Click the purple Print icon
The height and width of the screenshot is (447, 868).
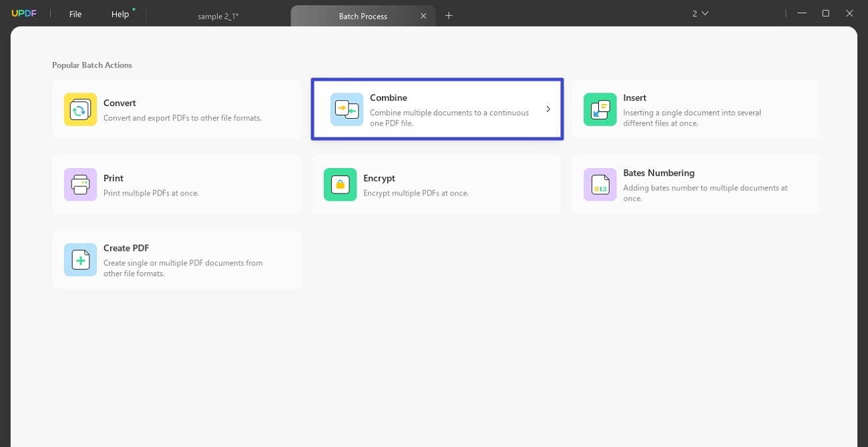pyautogui.click(x=80, y=185)
